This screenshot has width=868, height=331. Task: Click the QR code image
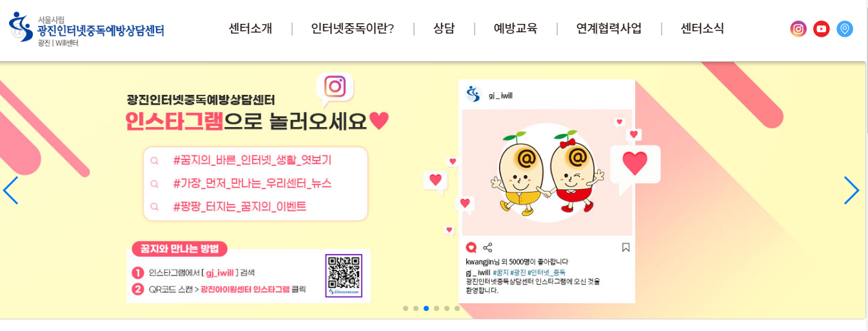344,276
